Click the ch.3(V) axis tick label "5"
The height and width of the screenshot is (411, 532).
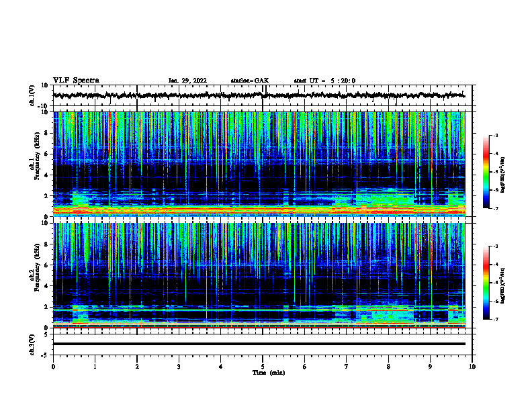(x=46, y=334)
